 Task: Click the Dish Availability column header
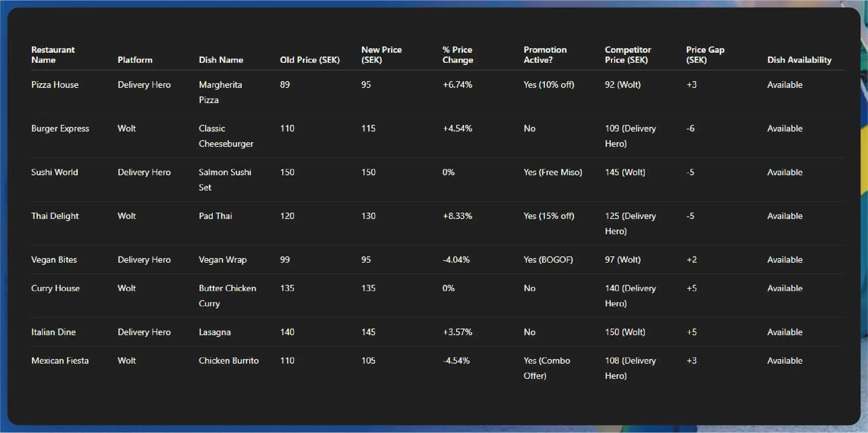pyautogui.click(x=799, y=60)
